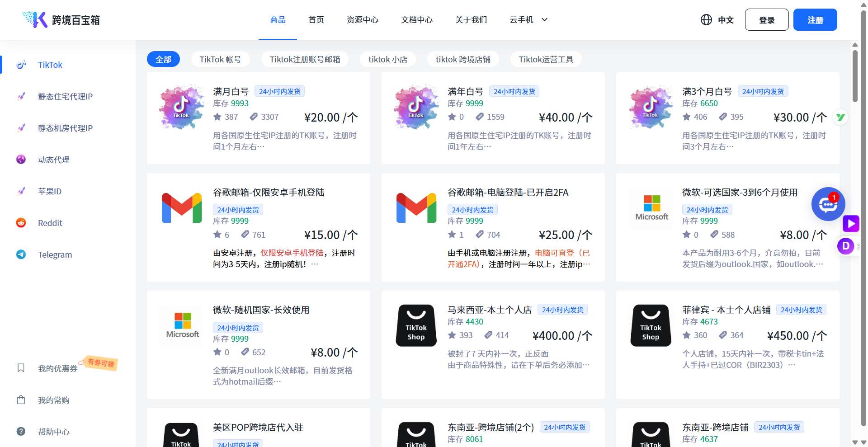The width and height of the screenshot is (868, 447).
Task: Open 我的优惠券 in sidebar
Action: (58, 368)
